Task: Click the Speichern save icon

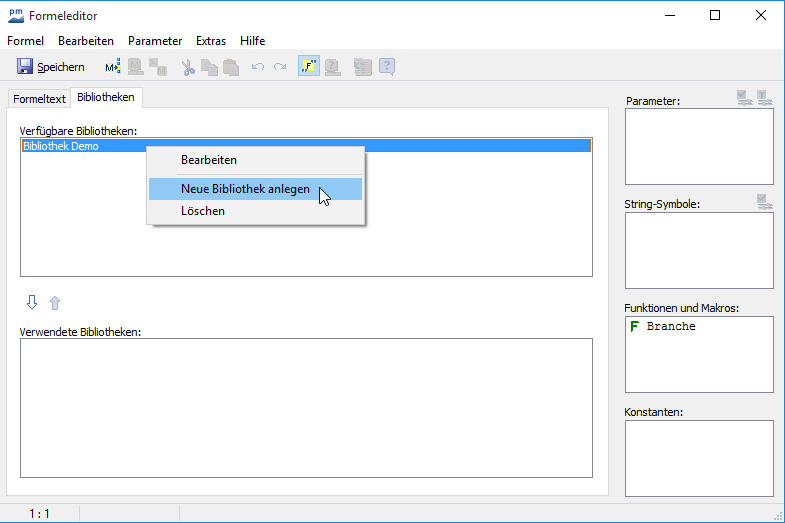Action: coord(25,67)
